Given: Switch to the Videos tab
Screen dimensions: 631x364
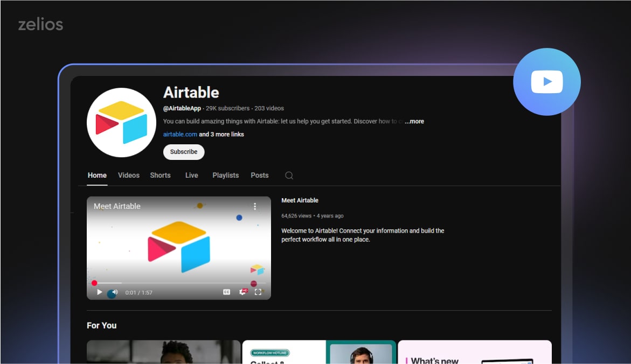Looking at the screenshot, I should [128, 175].
